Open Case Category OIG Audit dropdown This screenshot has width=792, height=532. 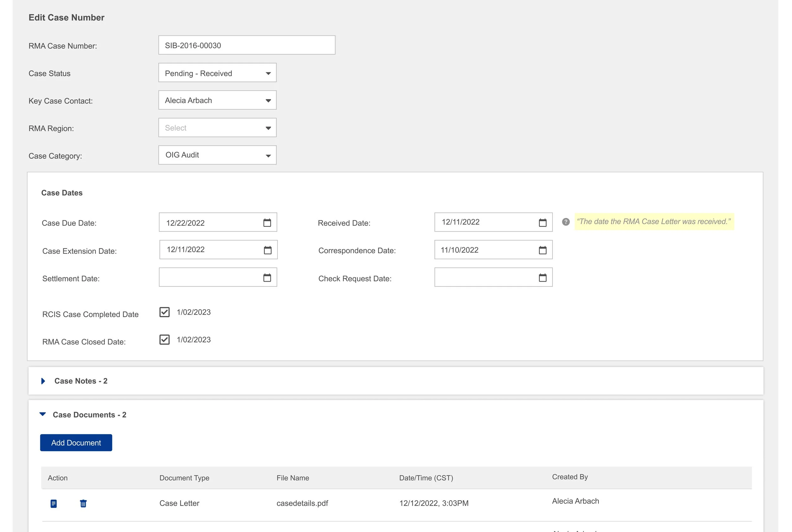point(217,155)
